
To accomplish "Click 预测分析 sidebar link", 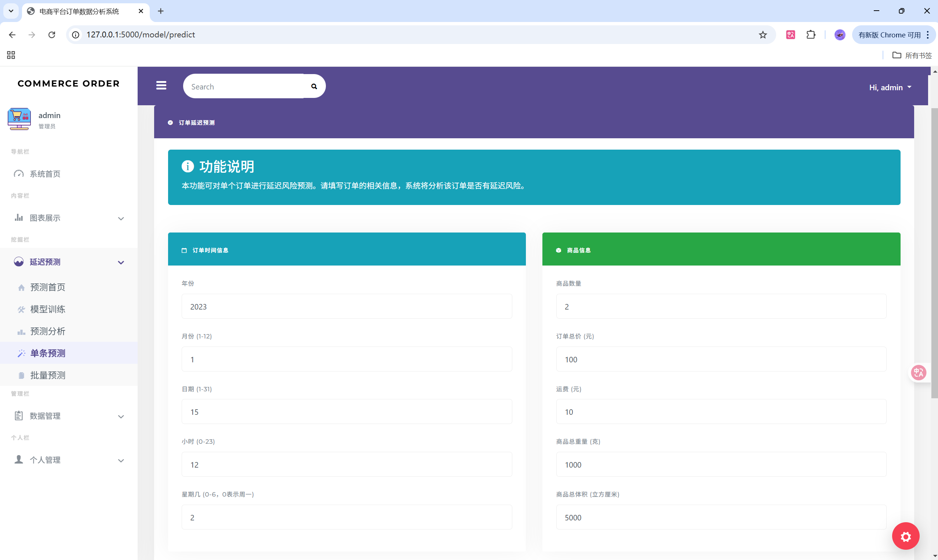I will (48, 331).
